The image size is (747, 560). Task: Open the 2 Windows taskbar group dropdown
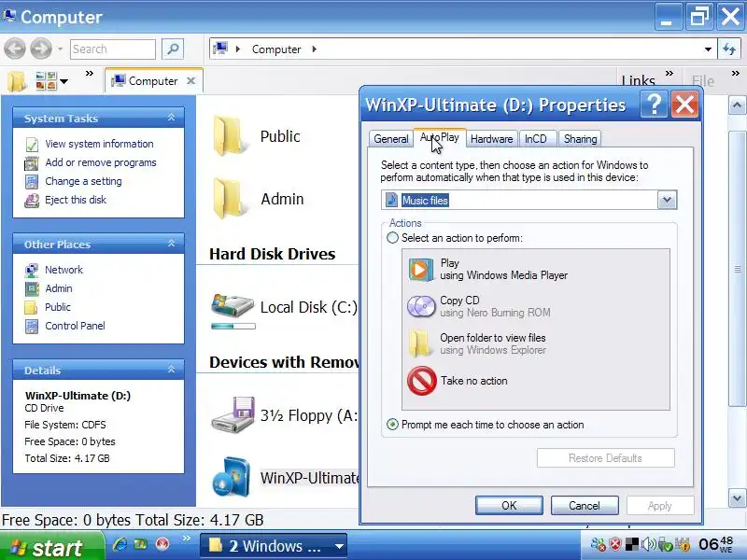tap(339, 546)
